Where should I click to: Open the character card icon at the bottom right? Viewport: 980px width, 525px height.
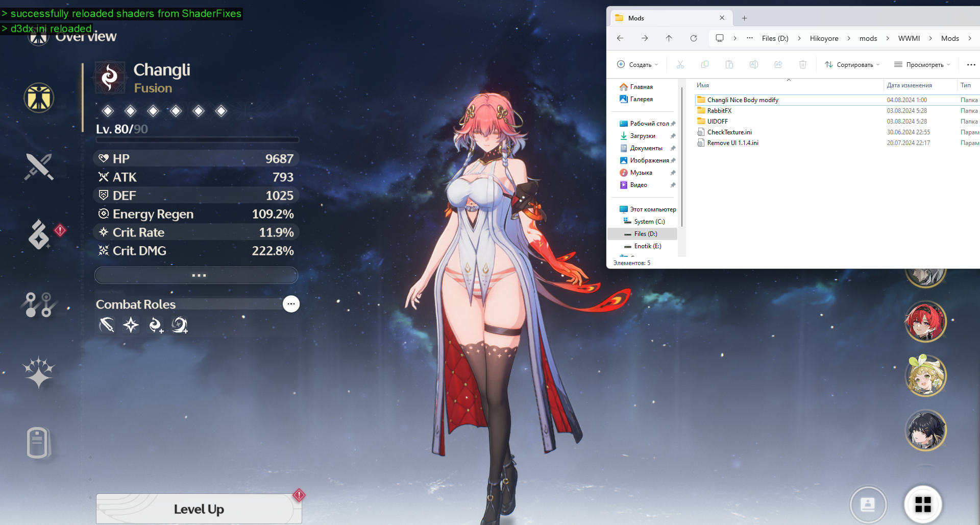[x=868, y=505]
